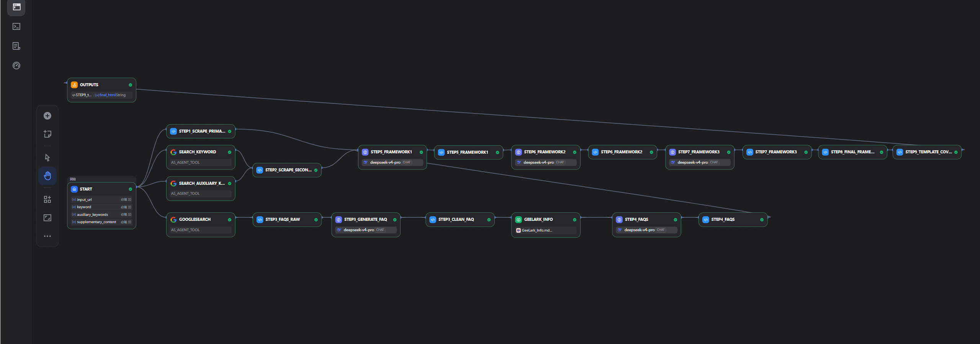980x344 pixels.
Task: Click the green status check on OUTPUTS
Action: 130,85
